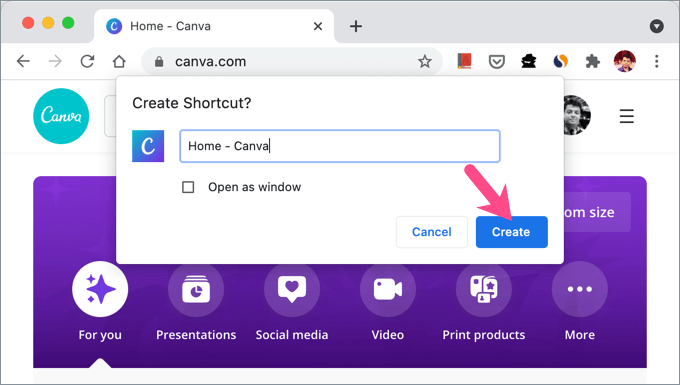The image size is (680, 385).
Task: Click the For you label
Action: coord(100,335)
